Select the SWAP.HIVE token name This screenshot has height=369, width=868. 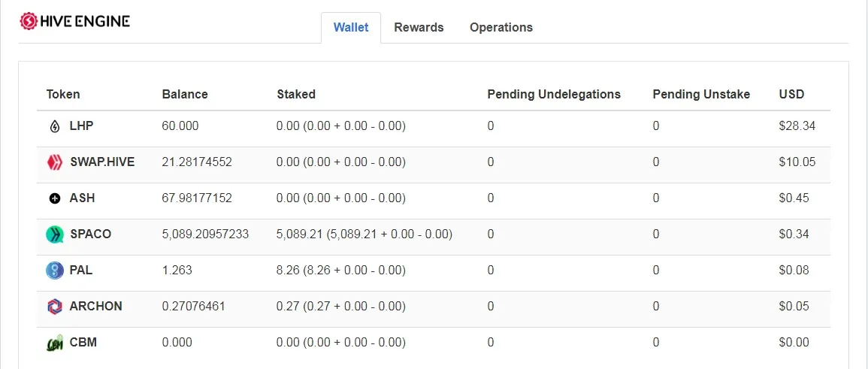102,162
